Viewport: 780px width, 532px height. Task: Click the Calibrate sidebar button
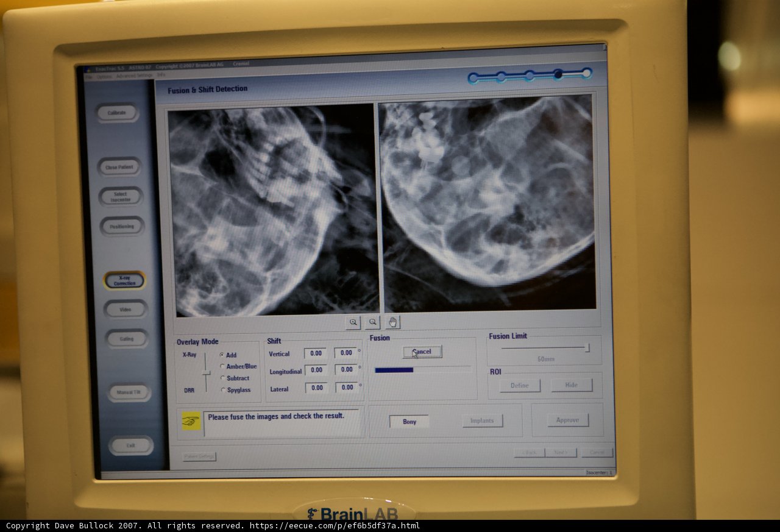pos(117,113)
